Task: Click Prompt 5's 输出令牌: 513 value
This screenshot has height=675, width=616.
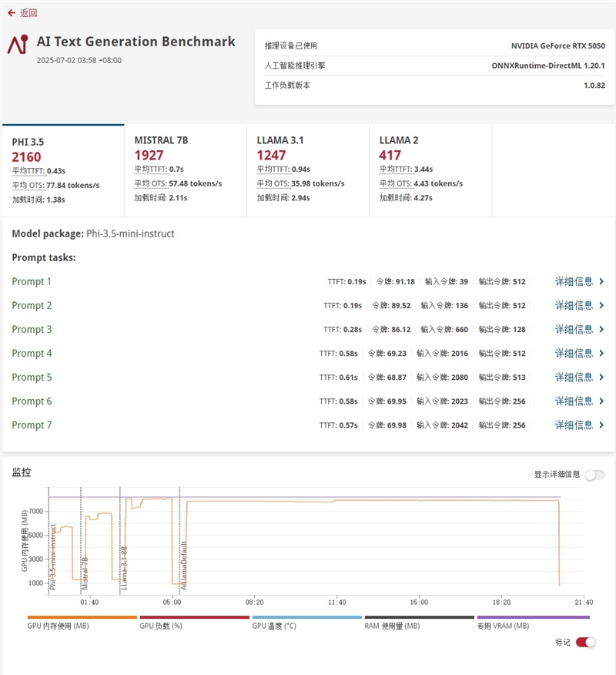Action: pos(502,378)
